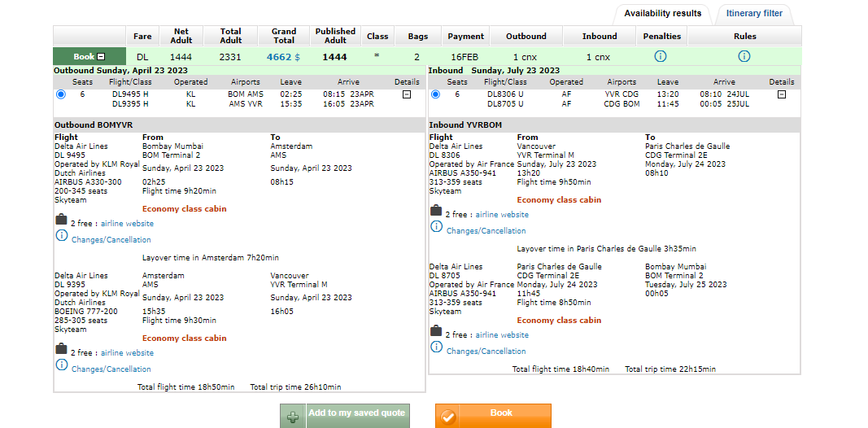Select the outbound DL9495 flight radio button
The image size is (868, 428).
(61, 94)
